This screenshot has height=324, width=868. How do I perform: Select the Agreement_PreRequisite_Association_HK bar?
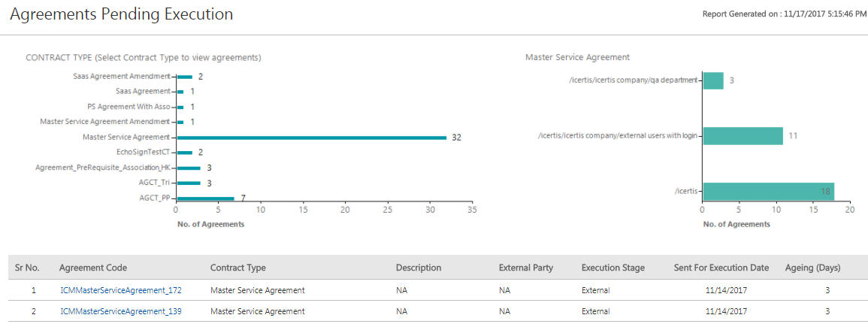tap(188, 168)
